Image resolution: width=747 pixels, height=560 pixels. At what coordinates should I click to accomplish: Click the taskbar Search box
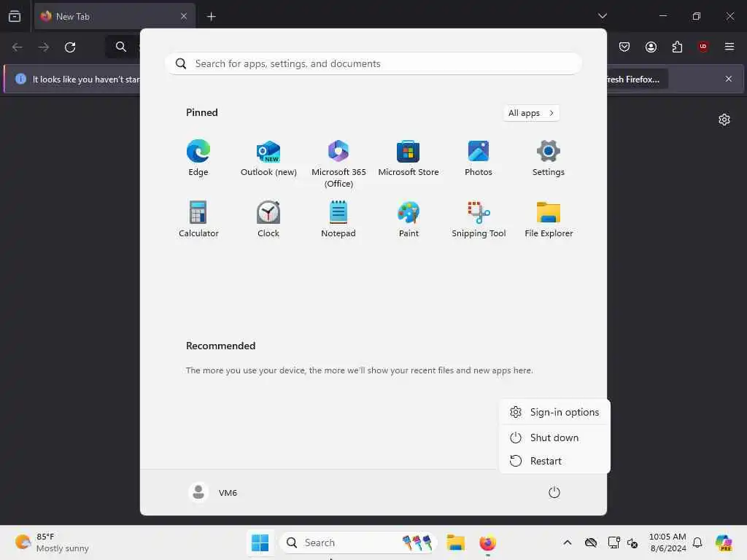358,542
